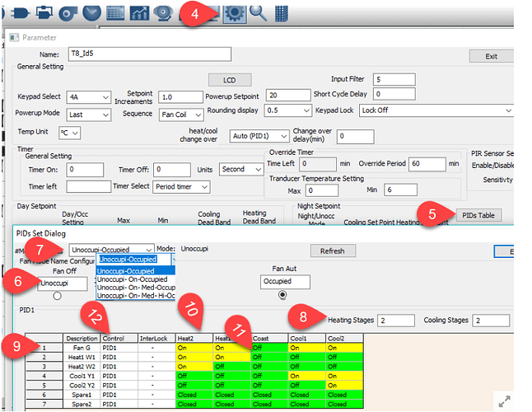Open the Sequence Fan Coil dropdown
The width and height of the screenshot is (532, 412).
coord(180,113)
